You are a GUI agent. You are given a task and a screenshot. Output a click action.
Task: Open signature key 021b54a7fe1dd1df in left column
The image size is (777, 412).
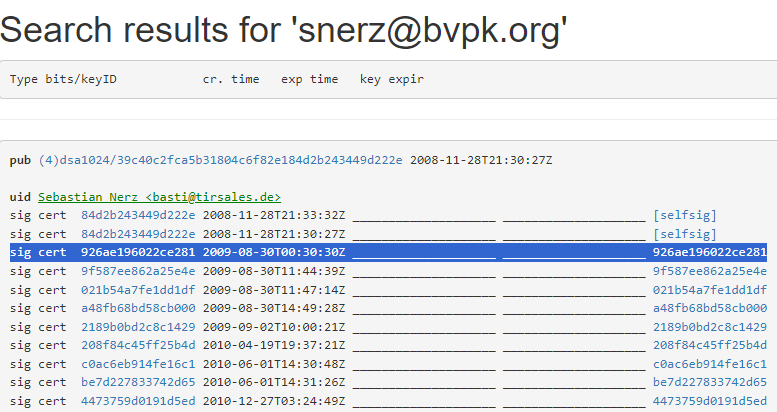[x=138, y=290]
